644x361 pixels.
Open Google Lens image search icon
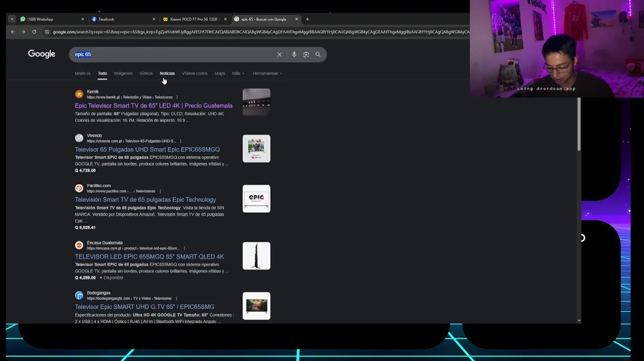pos(306,54)
